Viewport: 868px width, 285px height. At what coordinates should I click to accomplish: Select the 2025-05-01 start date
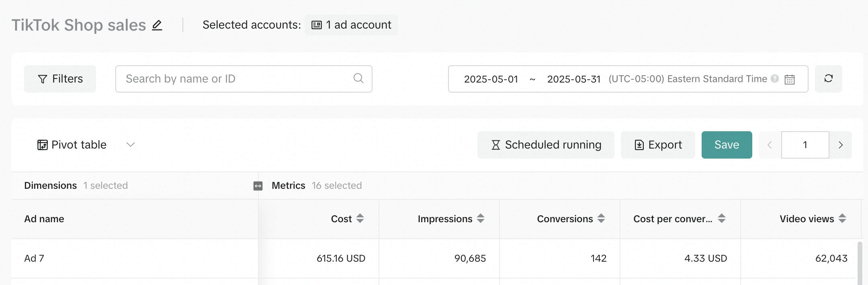coord(491,79)
